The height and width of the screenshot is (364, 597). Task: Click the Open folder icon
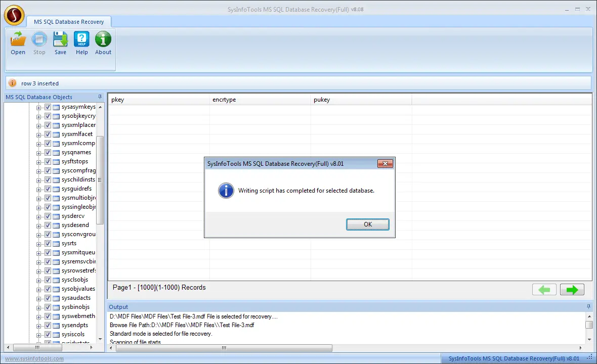pos(18,39)
